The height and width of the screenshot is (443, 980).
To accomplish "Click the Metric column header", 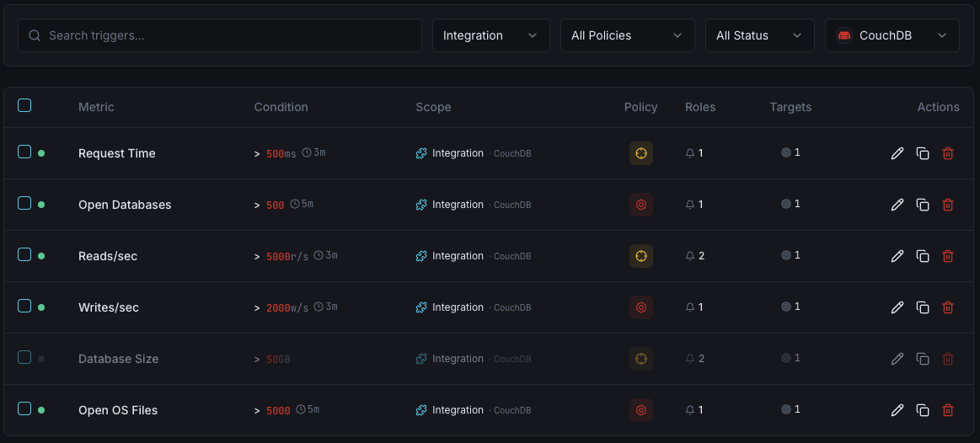I will [x=96, y=107].
